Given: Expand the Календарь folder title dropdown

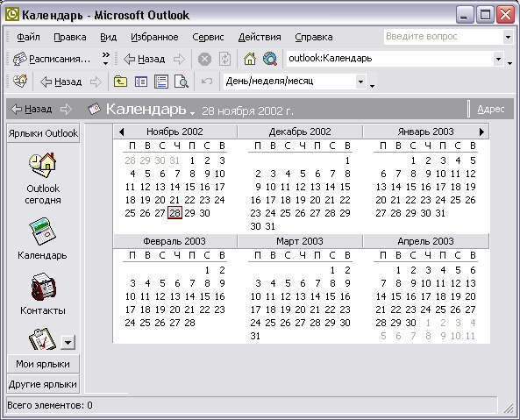Looking at the screenshot, I should click(x=192, y=113).
